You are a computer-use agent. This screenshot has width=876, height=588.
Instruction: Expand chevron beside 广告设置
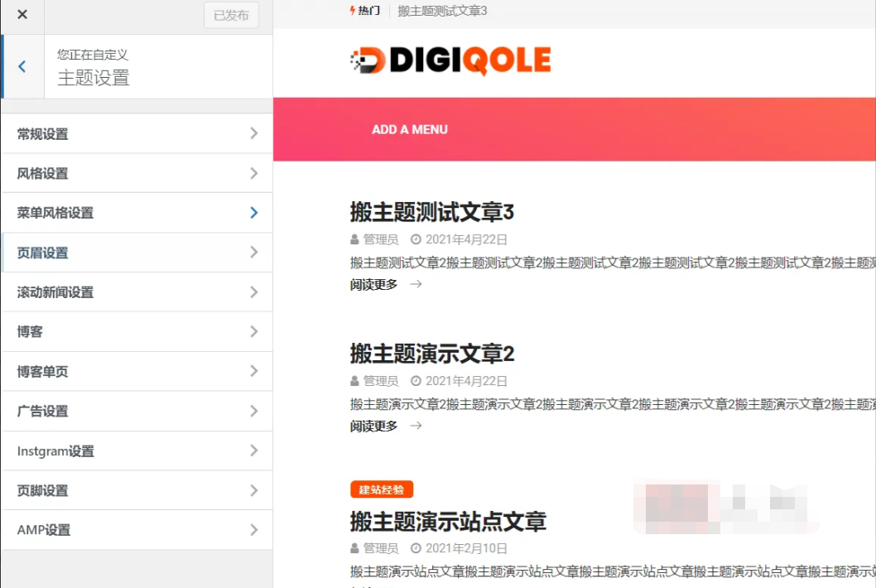click(253, 411)
